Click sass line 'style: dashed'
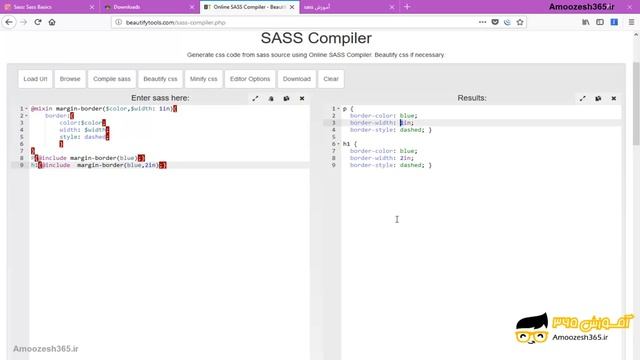Viewport: 640px width, 360px height. pyautogui.click(x=84, y=137)
